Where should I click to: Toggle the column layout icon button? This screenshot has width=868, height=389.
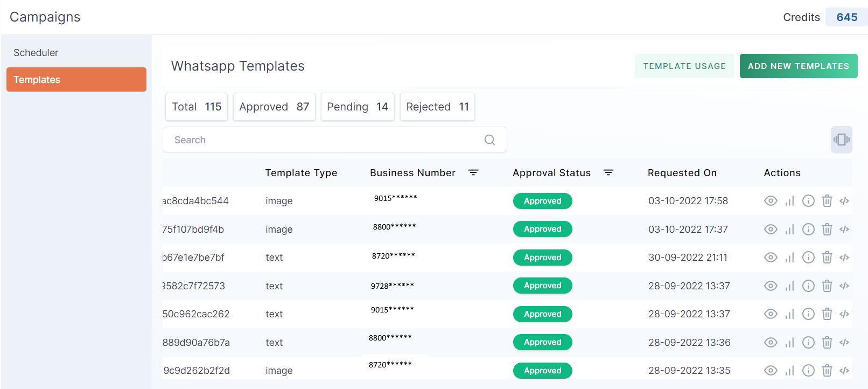[x=841, y=140]
